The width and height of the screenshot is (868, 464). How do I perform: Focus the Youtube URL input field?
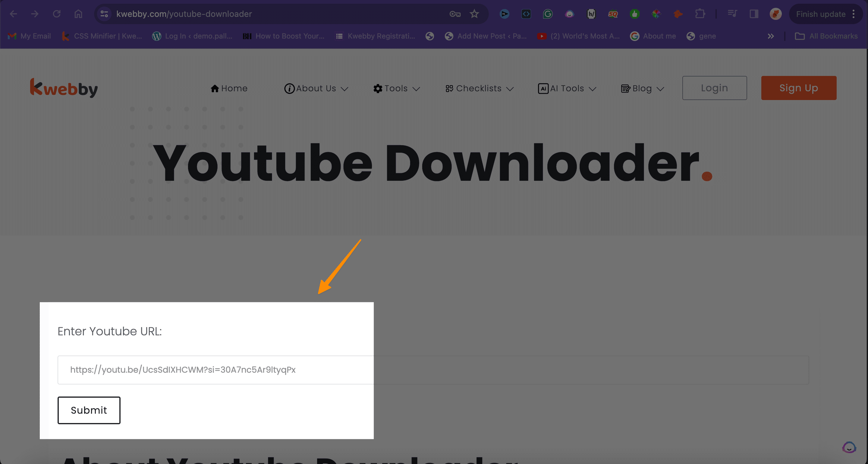[433, 370]
